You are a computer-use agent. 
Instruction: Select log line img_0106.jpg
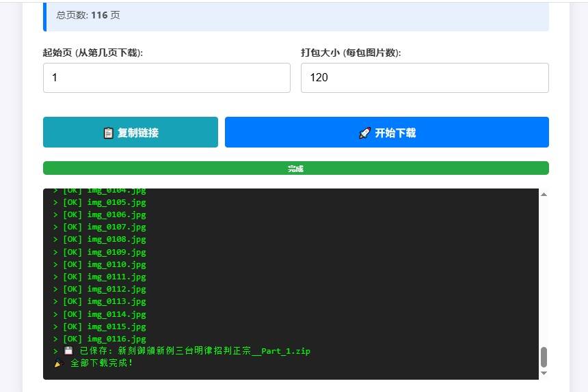point(100,215)
